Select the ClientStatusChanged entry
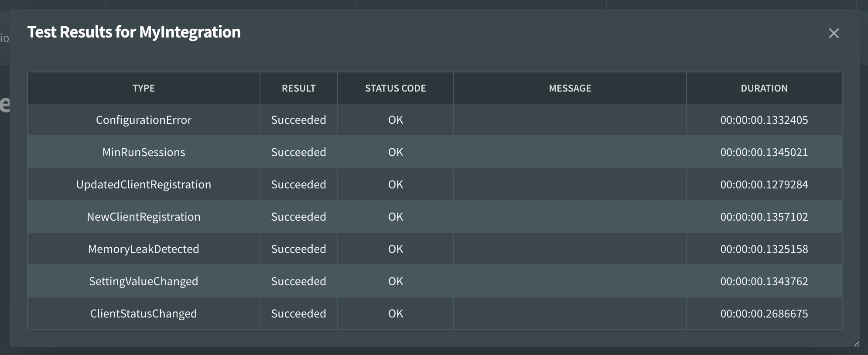 click(144, 314)
